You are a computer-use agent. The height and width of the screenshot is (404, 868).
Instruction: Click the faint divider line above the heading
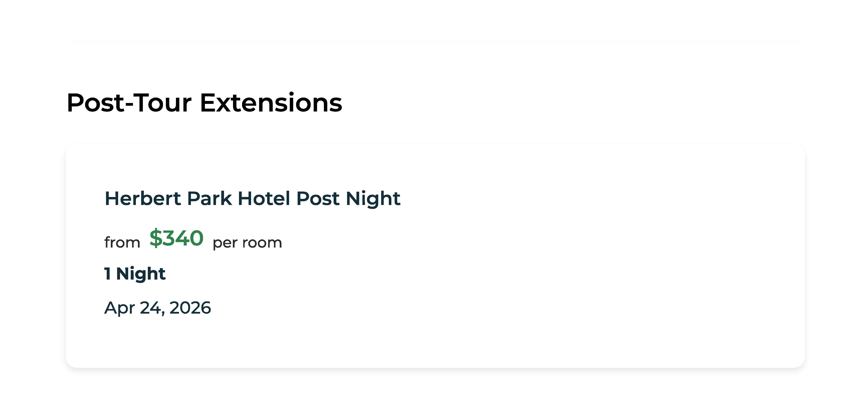point(435,42)
